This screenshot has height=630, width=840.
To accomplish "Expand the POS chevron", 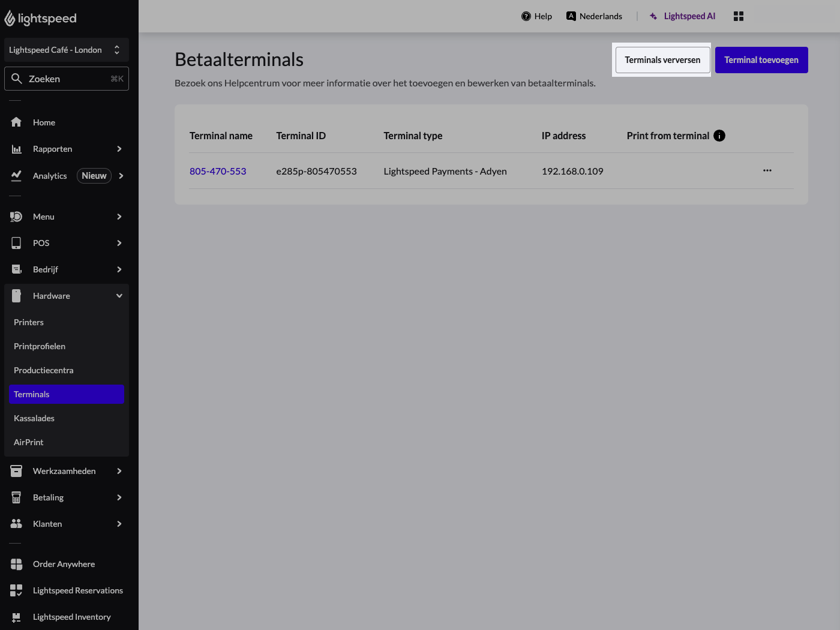I will pos(119,243).
